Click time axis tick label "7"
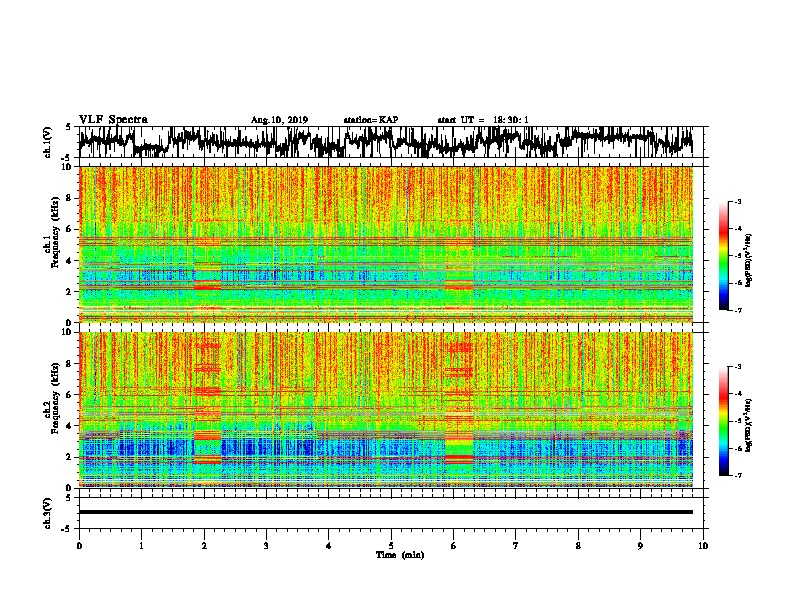792x612 pixels. (x=516, y=546)
